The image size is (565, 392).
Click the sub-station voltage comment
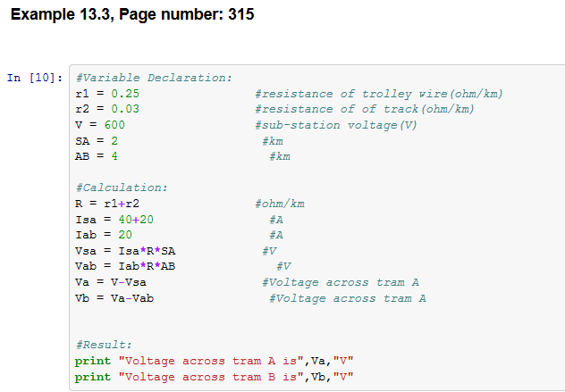[335, 125]
